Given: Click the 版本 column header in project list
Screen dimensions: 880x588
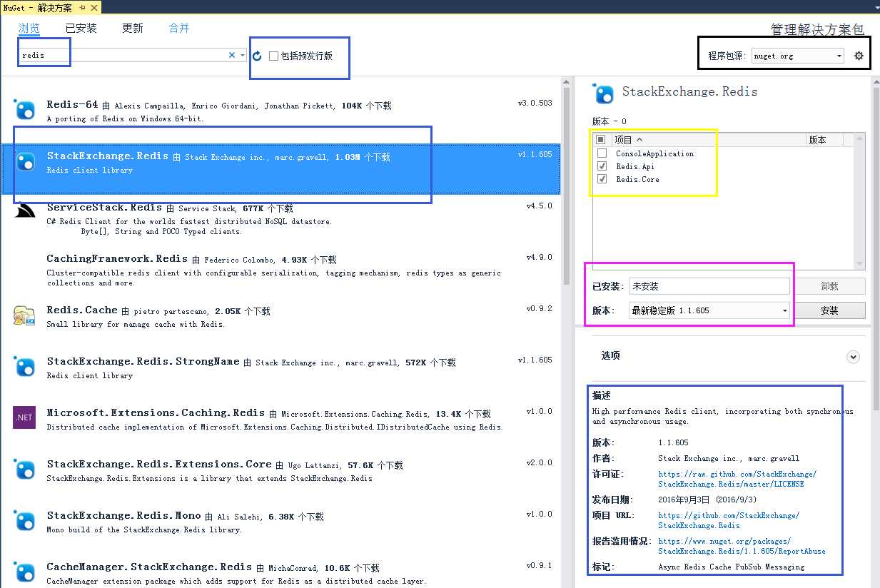Looking at the screenshot, I should pos(817,140).
